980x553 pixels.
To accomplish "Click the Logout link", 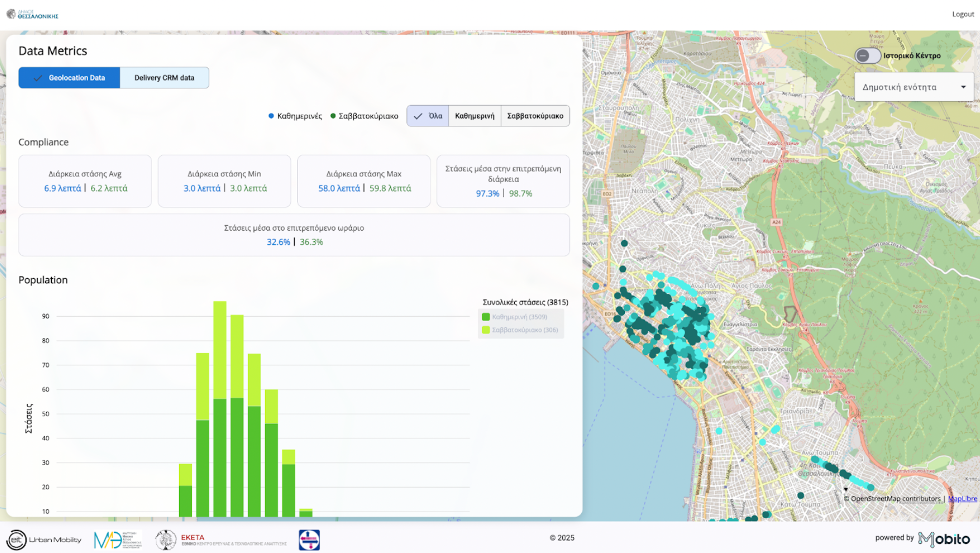I will (x=963, y=14).
